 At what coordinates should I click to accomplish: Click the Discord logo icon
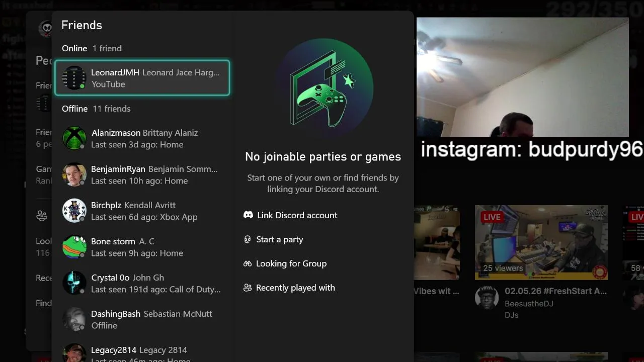[x=248, y=215]
